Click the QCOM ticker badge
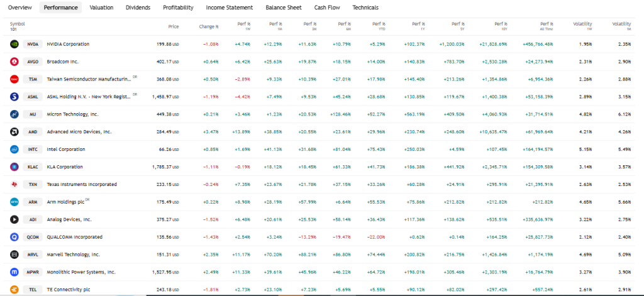644x296 pixels. 33,237
